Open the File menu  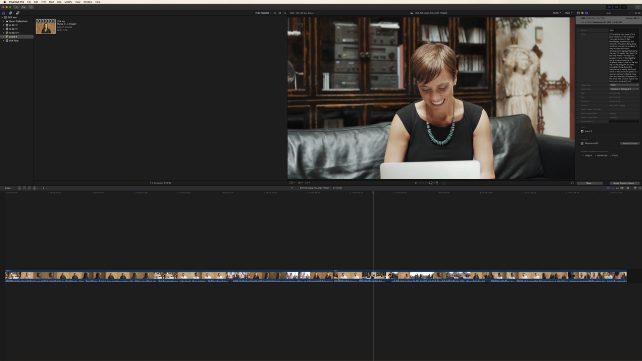29,2
